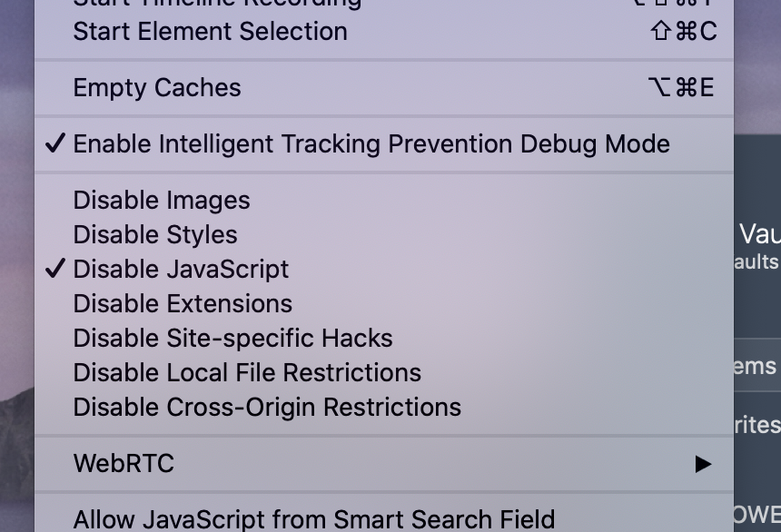Click the checkmark beside Intelligent Tracking Prevention
The height and width of the screenshot is (532, 781).
tap(54, 143)
